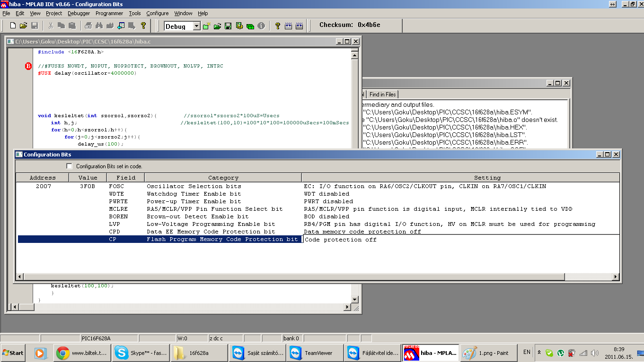This screenshot has width=644, height=362.
Task: Enable 'Configuration Bits set in code' checkbox
Action: pyautogui.click(x=70, y=166)
